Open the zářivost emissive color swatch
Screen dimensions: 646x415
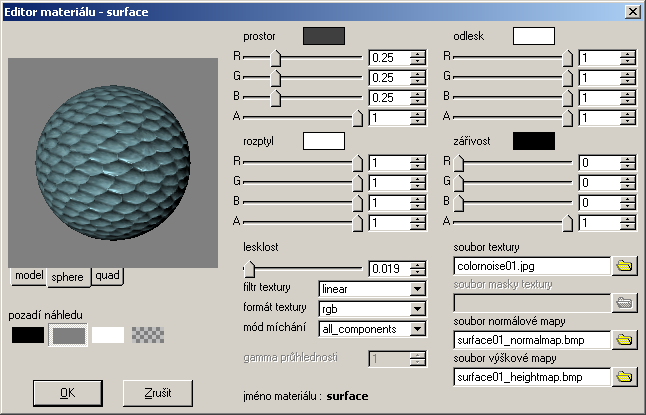(x=533, y=141)
